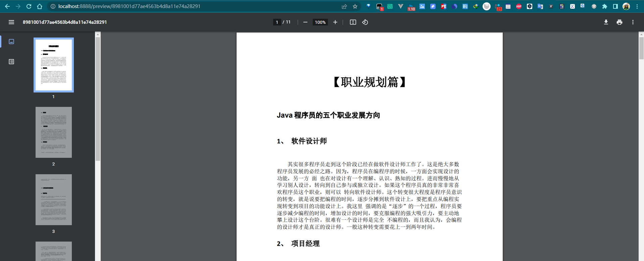644x261 pixels.
Task: Print the PDF document
Action: tap(620, 22)
